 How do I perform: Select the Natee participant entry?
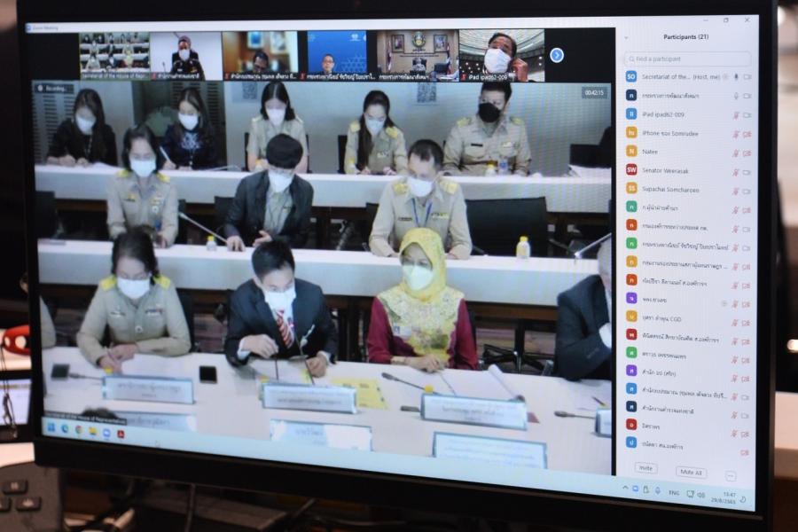coord(650,152)
